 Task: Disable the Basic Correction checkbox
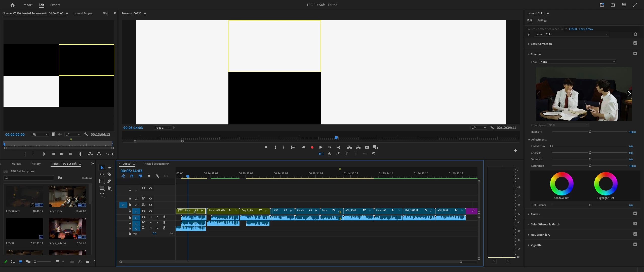[635, 43]
